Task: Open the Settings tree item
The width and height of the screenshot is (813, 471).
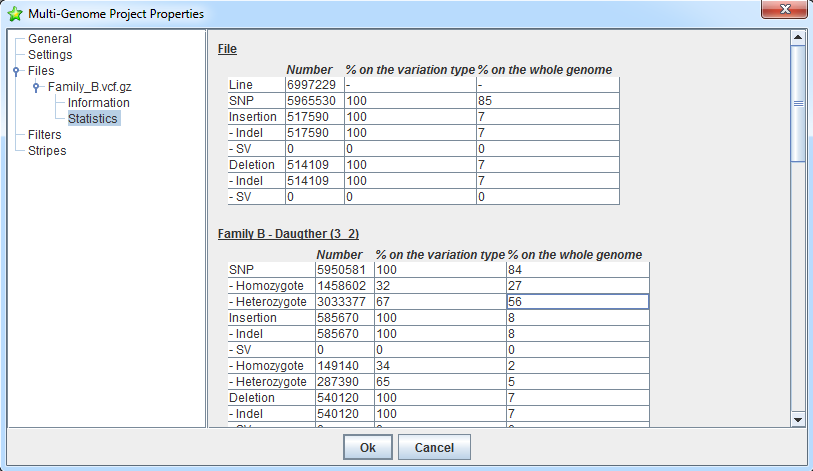Action: (50, 55)
